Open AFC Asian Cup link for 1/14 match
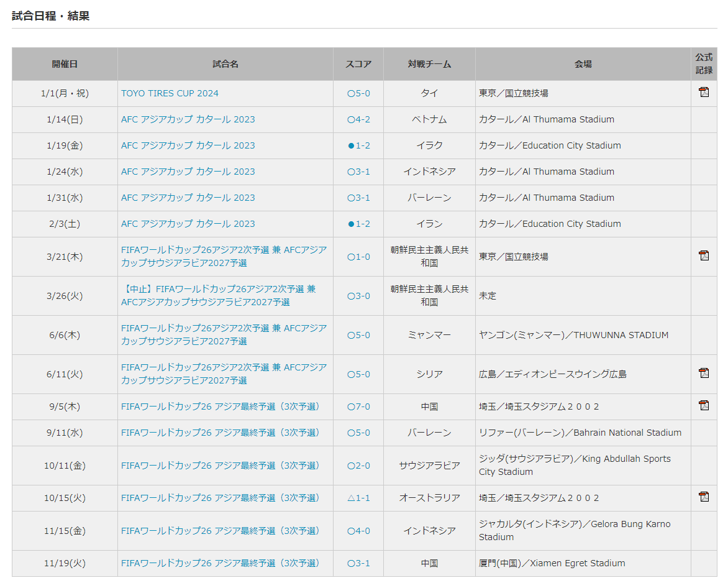The height and width of the screenshot is (588, 728). (188, 119)
